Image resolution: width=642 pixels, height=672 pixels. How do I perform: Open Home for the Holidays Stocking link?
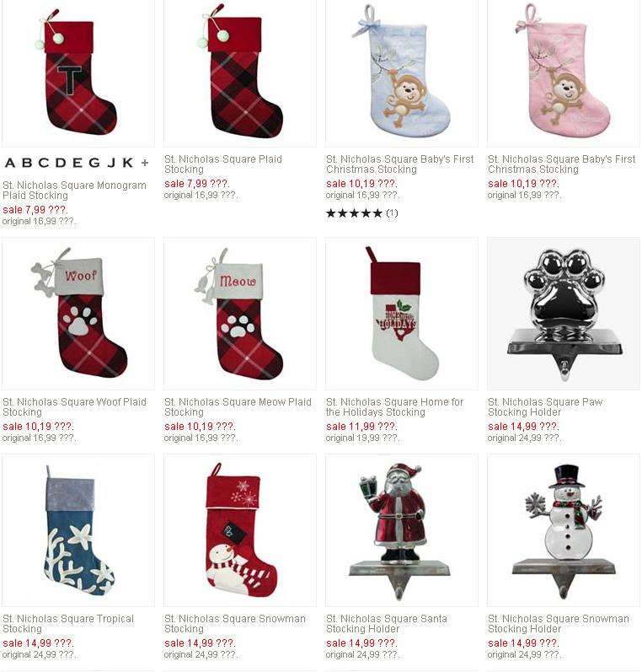coord(394,407)
